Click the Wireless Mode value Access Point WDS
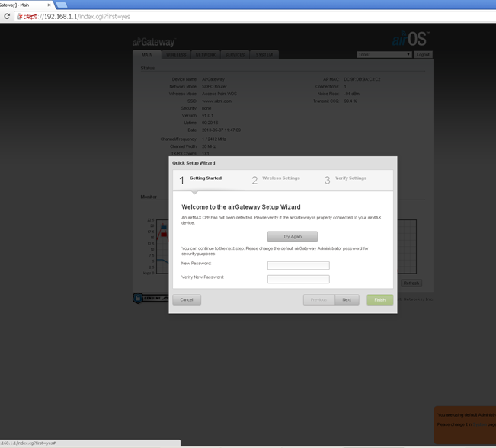This screenshot has height=448, width=496. [219, 94]
